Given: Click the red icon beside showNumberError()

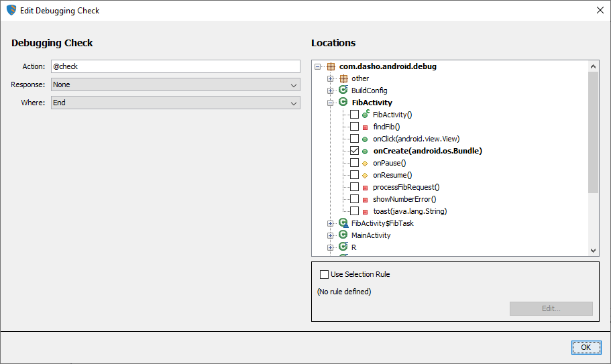Looking at the screenshot, I should coord(365,200).
